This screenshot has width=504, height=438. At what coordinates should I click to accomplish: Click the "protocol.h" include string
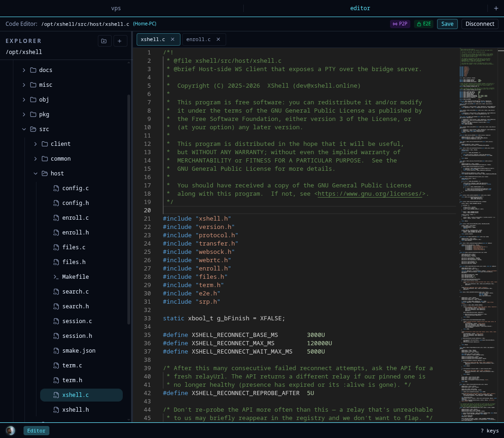[217, 235]
